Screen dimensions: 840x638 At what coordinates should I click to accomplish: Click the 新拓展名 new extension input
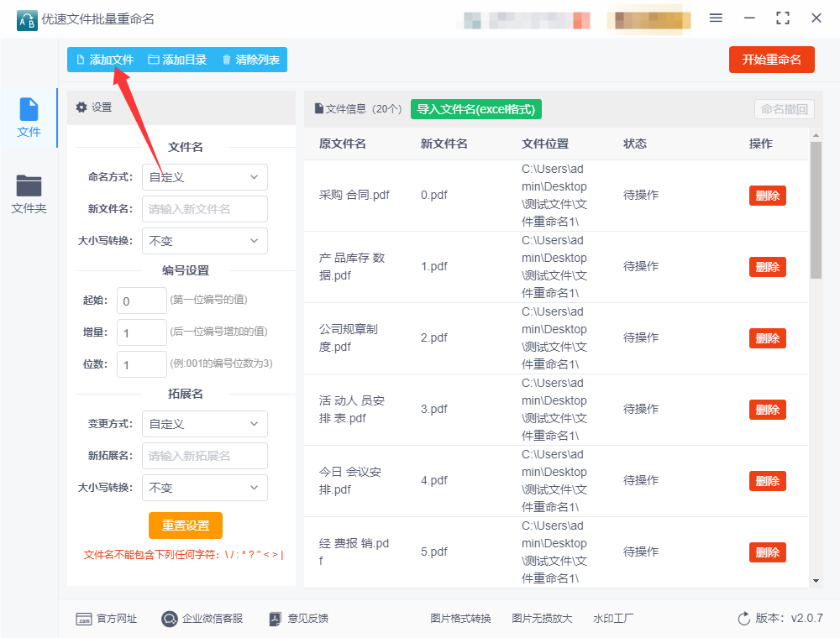click(205, 456)
